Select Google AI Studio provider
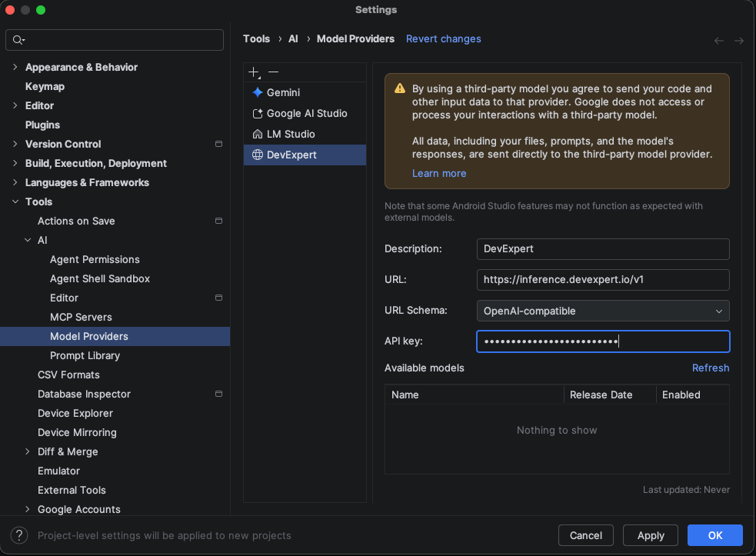756x556 pixels. tap(305, 113)
